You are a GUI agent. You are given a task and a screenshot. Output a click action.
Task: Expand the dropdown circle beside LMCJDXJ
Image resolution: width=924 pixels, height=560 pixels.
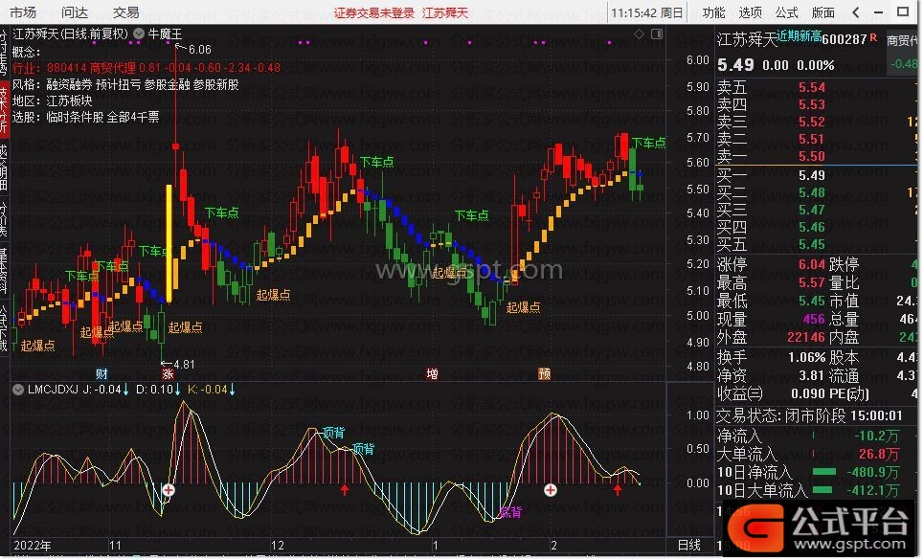pos(18,390)
